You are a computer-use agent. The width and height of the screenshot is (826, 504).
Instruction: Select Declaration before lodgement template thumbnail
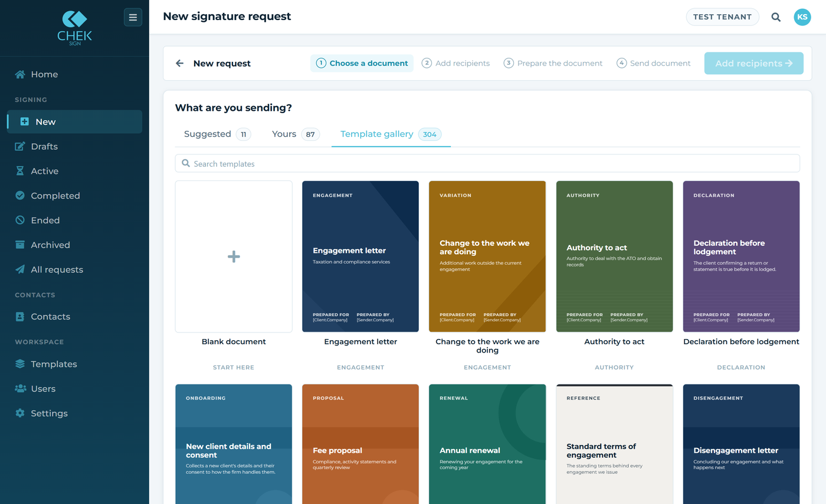click(741, 256)
